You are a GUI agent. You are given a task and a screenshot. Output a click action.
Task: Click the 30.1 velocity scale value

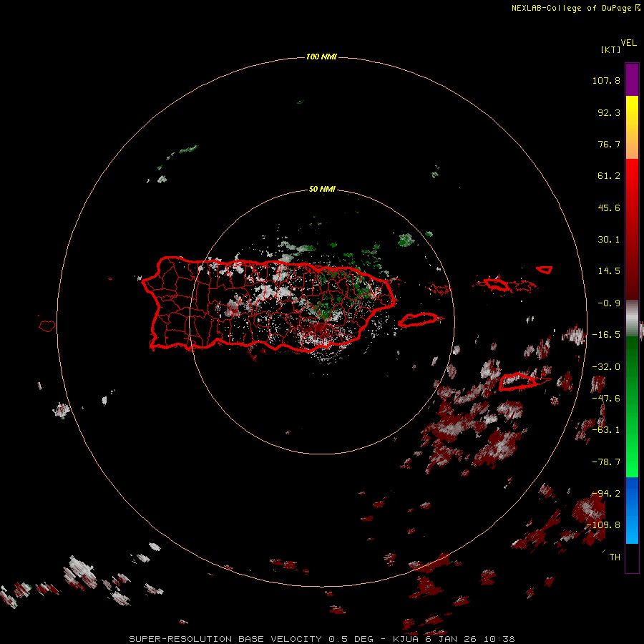(x=609, y=240)
